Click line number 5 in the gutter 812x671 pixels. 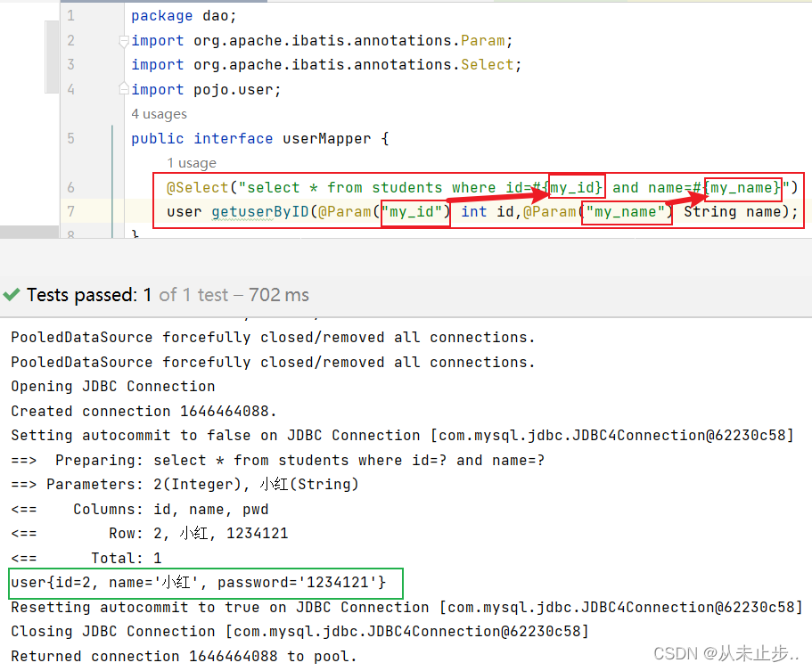(x=71, y=139)
